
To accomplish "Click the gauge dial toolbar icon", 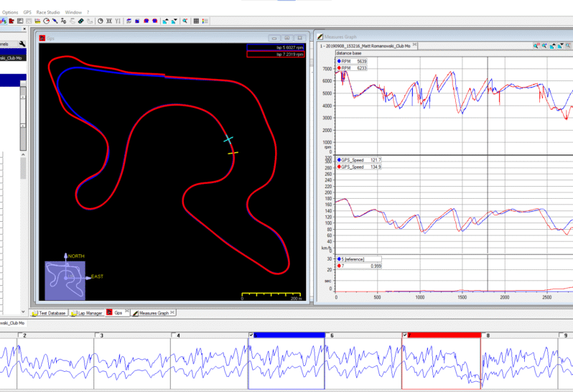I will point(47,22).
